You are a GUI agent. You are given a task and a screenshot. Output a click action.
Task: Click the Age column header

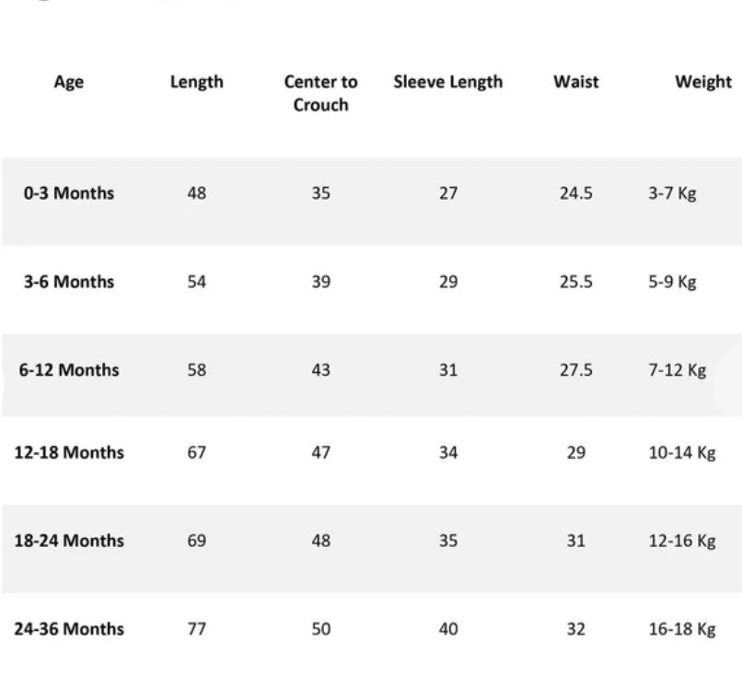tap(69, 82)
